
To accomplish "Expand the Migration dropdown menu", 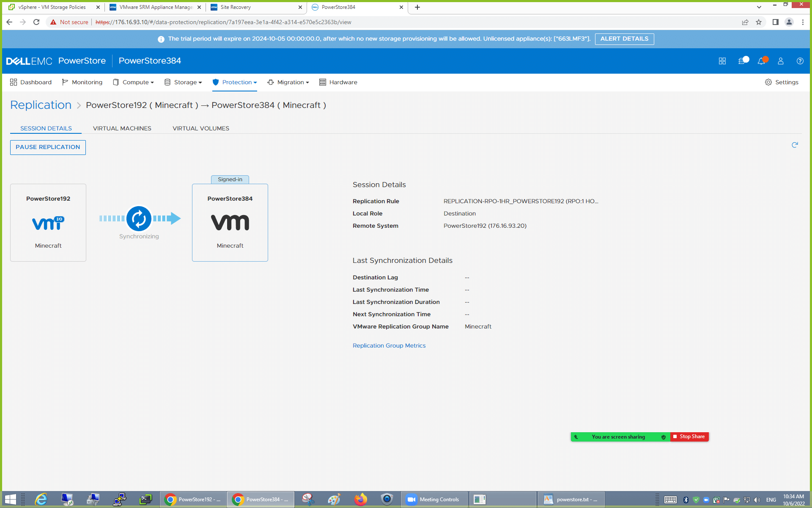I will (x=288, y=82).
